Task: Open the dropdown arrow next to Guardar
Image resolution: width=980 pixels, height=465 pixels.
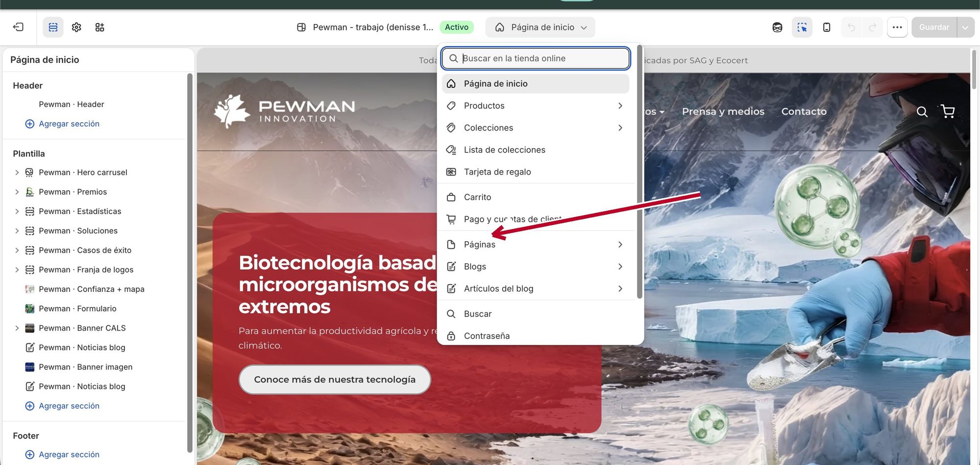Action: tap(965, 27)
